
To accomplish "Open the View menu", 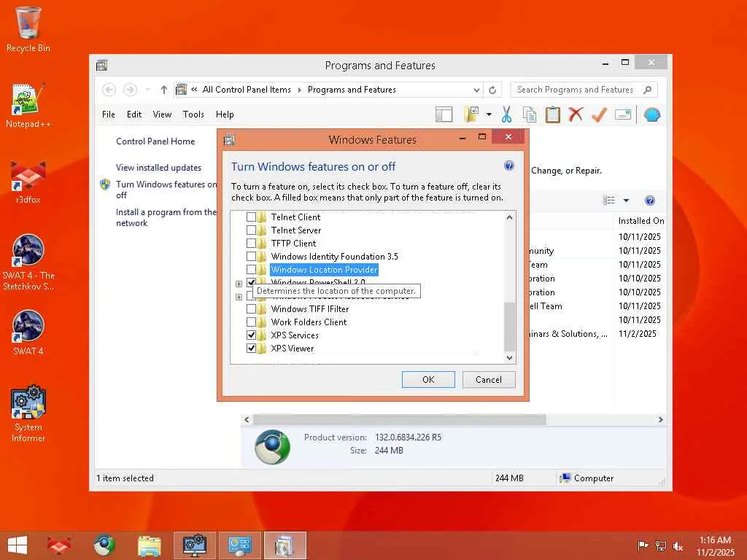I will [162, 114].
